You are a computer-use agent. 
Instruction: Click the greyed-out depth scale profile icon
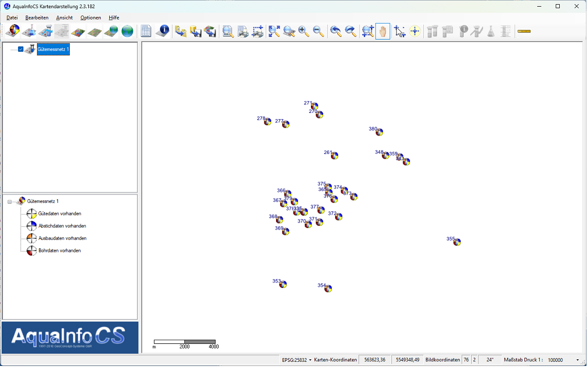click(506, 31)
